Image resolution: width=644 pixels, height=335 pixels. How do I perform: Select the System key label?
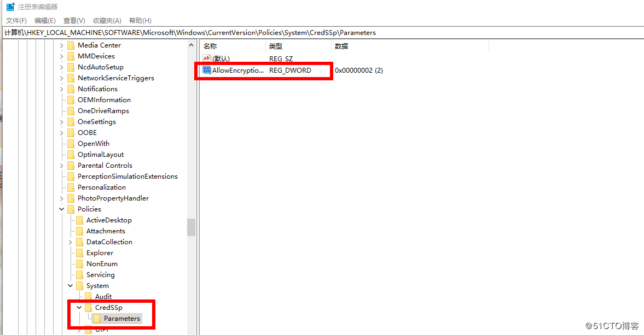coord(97,286)
